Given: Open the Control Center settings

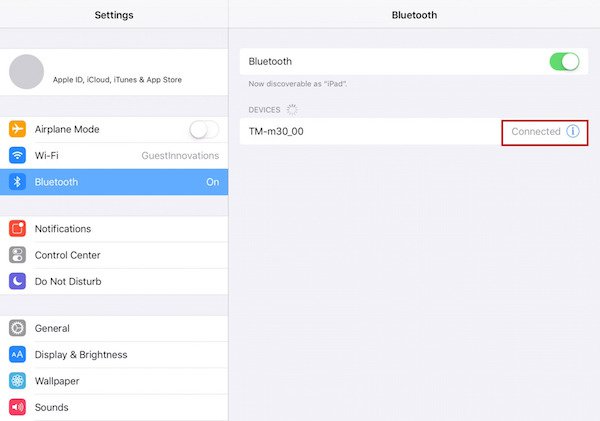Looking at the screenshot, I should tap(114, 255).
